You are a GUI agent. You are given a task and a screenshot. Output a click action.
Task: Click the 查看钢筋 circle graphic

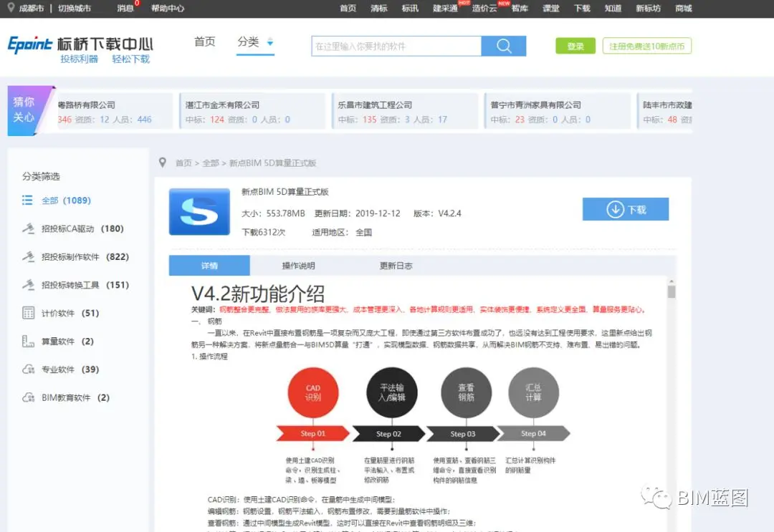466,392
